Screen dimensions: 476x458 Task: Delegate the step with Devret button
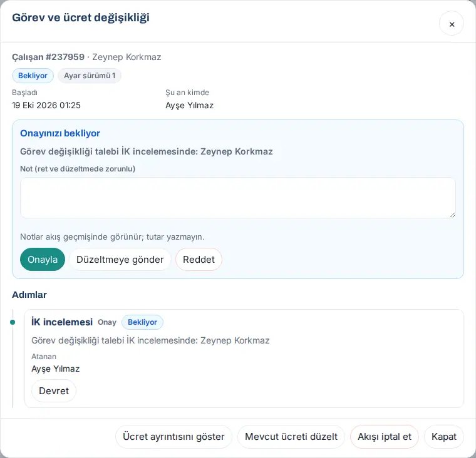(x=54, y=390)
